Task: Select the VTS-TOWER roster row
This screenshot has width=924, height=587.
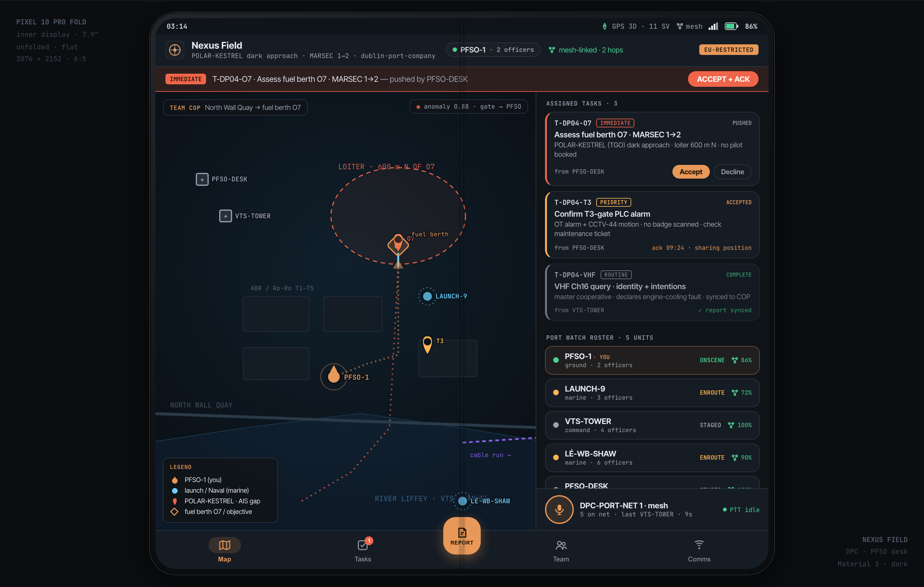Action: 652,425
